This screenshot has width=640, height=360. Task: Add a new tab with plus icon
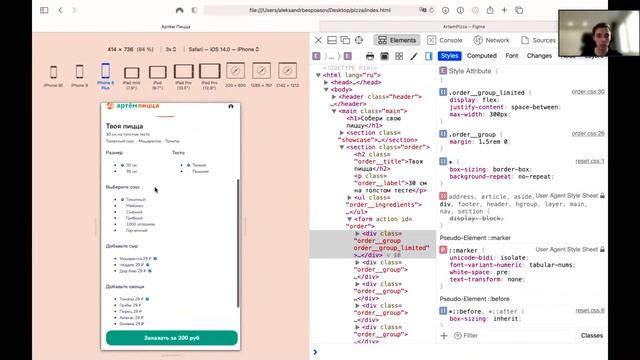pyautogui.click(x=504, y=10)
